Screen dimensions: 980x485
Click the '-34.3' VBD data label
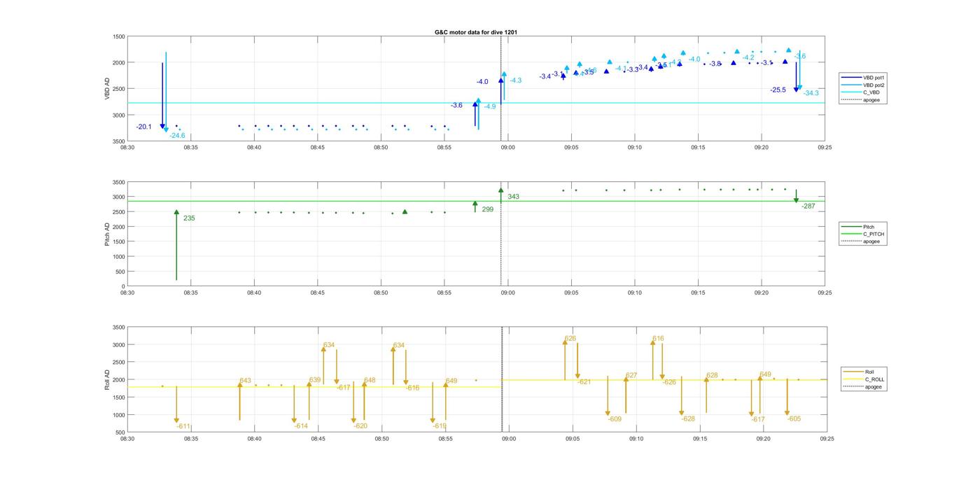811,93
